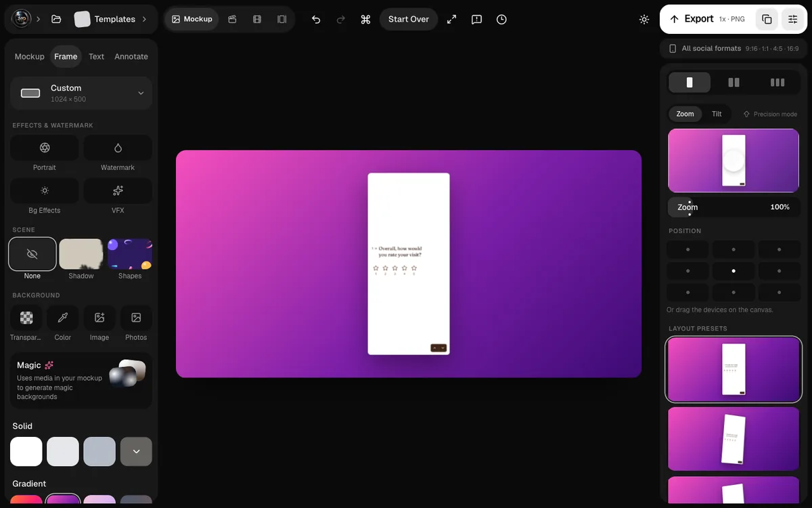Click the Export button
This screenshot has height=508, width=812.
(x=708, y=19)
